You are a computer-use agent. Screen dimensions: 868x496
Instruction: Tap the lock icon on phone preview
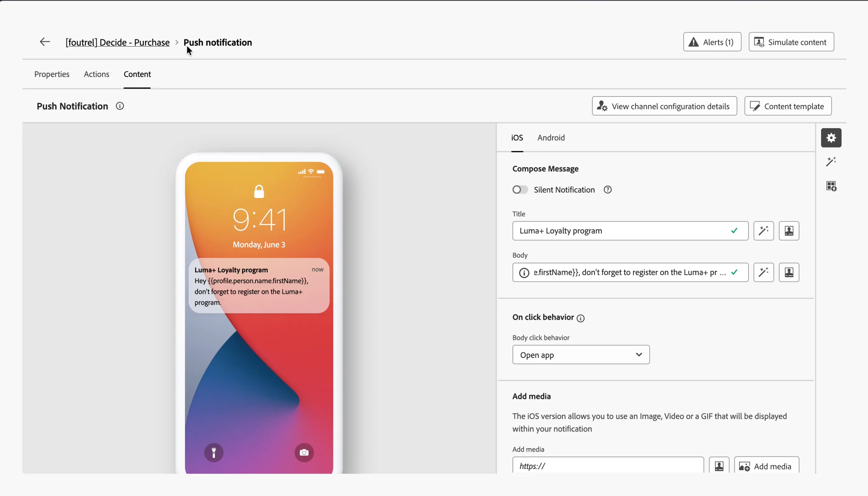tap(259, 192)
